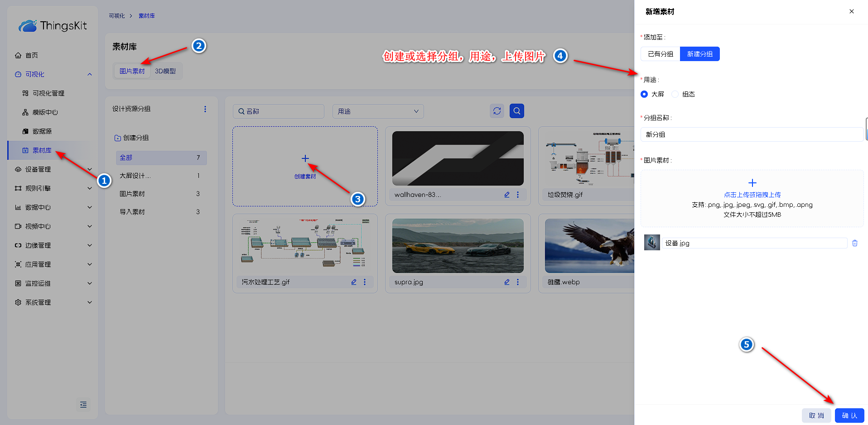Click the blue search magnifier button
868x425 pixels.
pyautogui.click(x=516, y=111)
